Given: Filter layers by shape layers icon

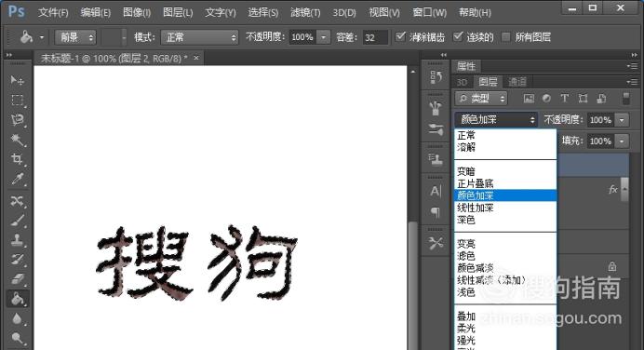Looking at the screenshot, I should pos(583,99).
